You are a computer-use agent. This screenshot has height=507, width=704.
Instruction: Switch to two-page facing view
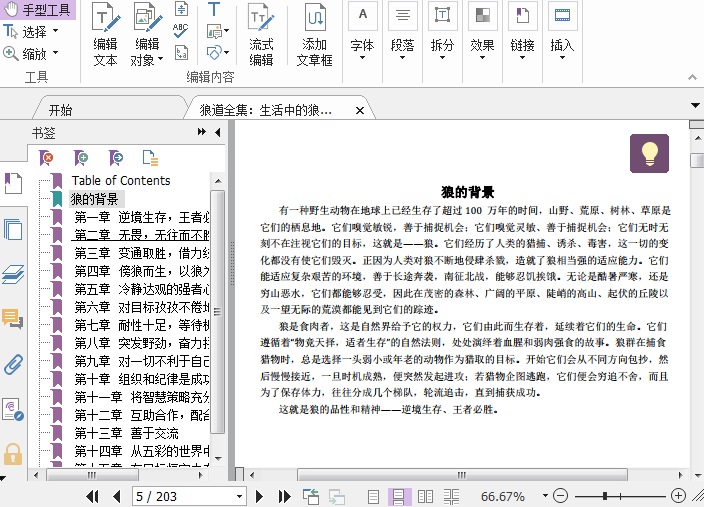tap(425, 496)
